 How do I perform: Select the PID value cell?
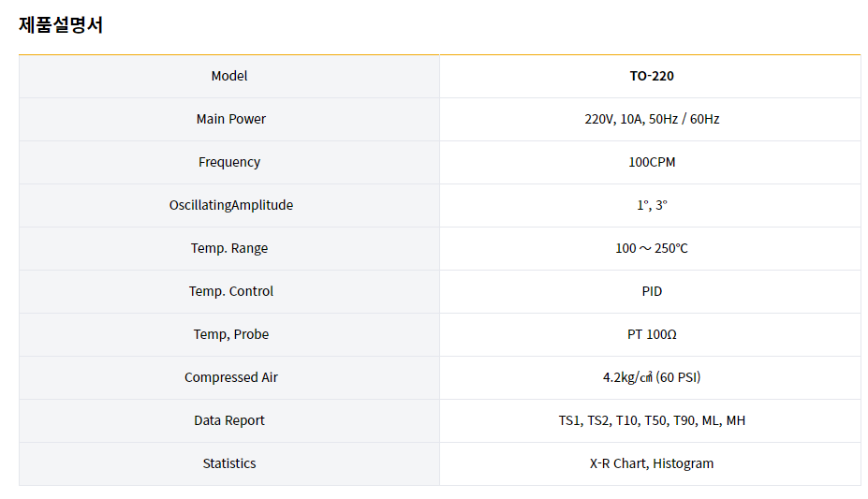[x=652, y=291]
